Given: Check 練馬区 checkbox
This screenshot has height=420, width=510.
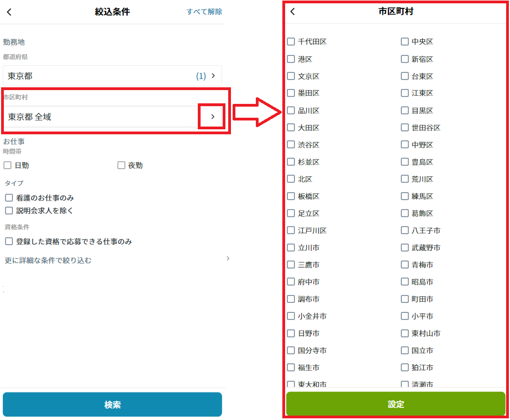Looking at the screenshot, I should pyautogui.click(x=404, y=196).
